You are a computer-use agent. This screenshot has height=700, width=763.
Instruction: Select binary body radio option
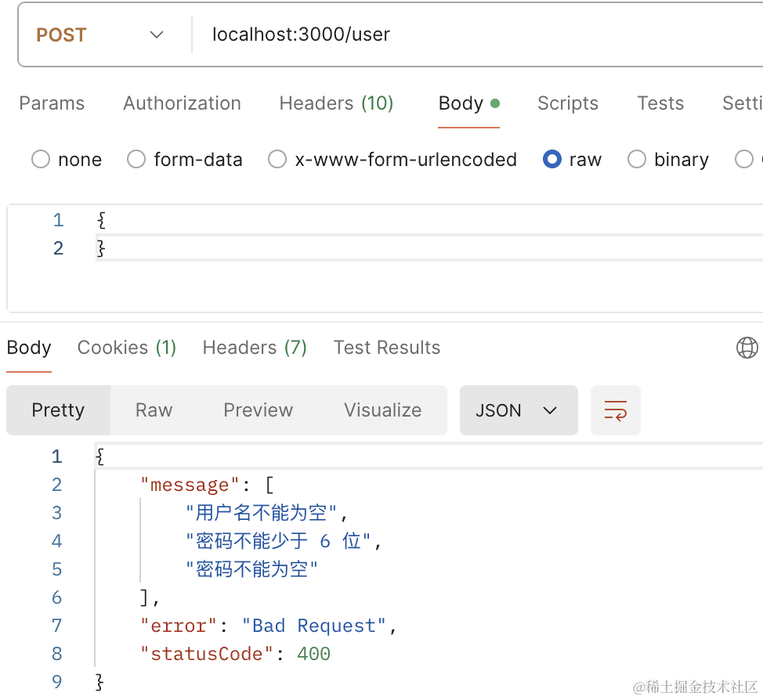point(637,160)
